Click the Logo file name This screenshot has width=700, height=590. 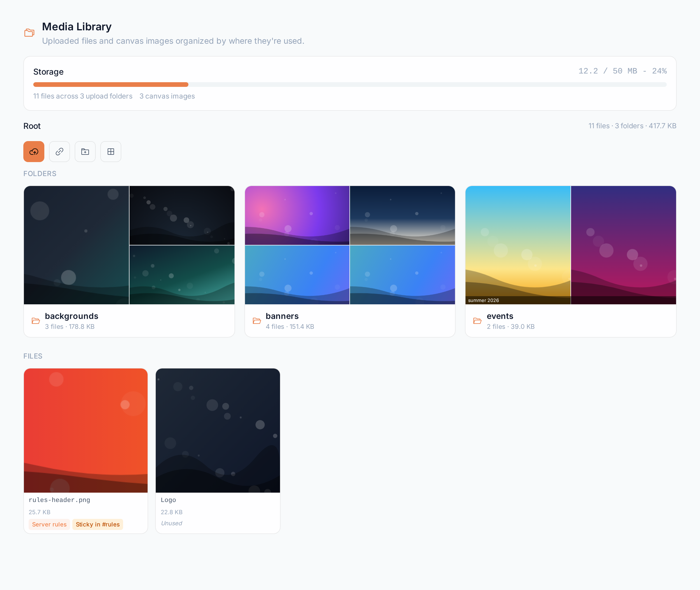point(168,500)
